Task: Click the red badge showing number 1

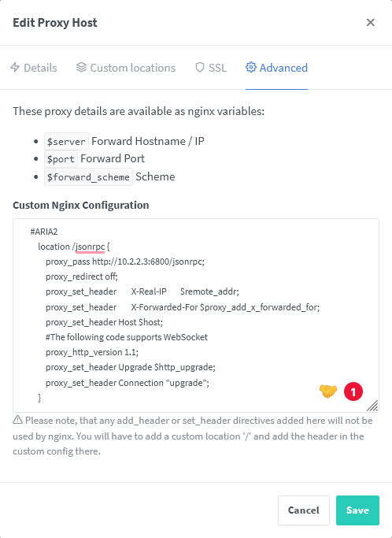Action: [x=353, y=391]
